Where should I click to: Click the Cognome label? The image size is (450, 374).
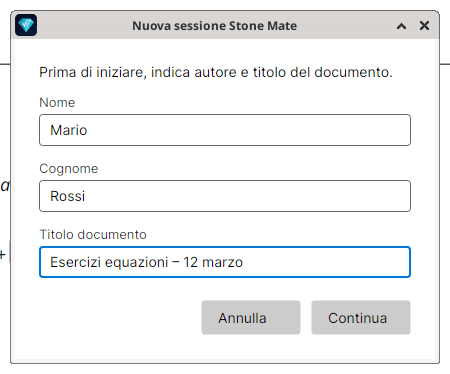click(x=69, y=169)
